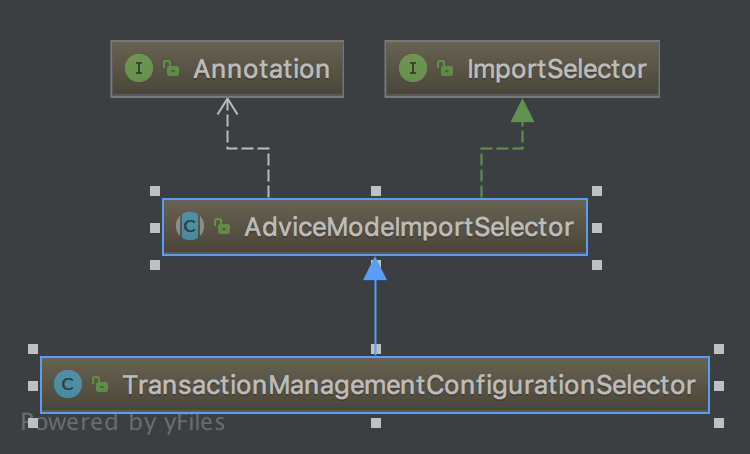
Task: Select the TransactionManagementConfigurationSelector node label
Action: (x=408, y=384)
